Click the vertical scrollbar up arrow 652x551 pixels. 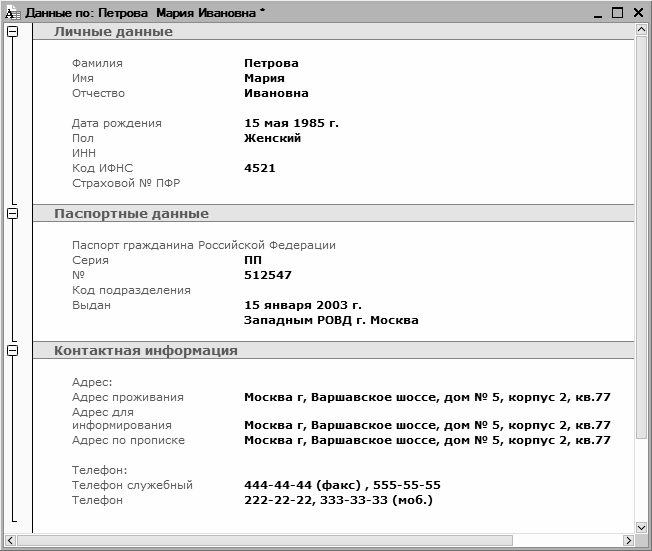(642, 31)
